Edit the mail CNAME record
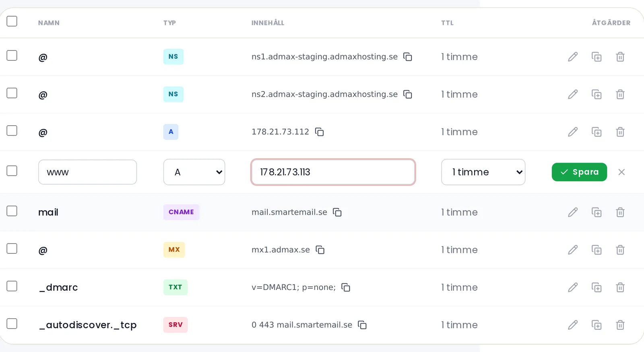The image size is (644, 352). click(573, 212)
